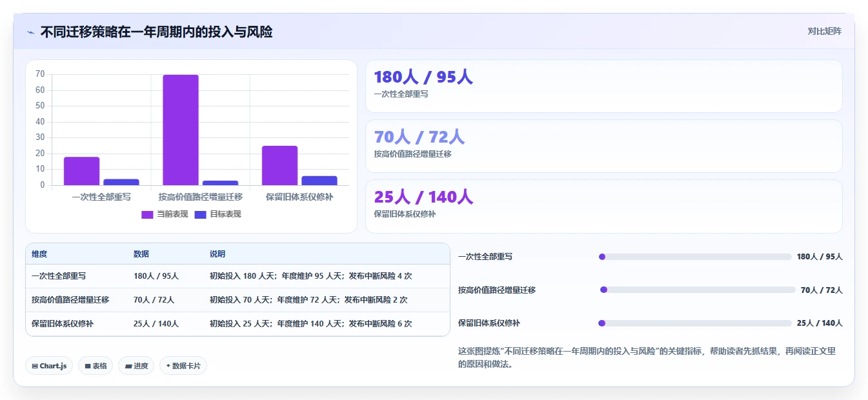Screen dimensions: 868x400
Task: Select the purple bar for 一次性全部重写
Action: click(81, 171)
